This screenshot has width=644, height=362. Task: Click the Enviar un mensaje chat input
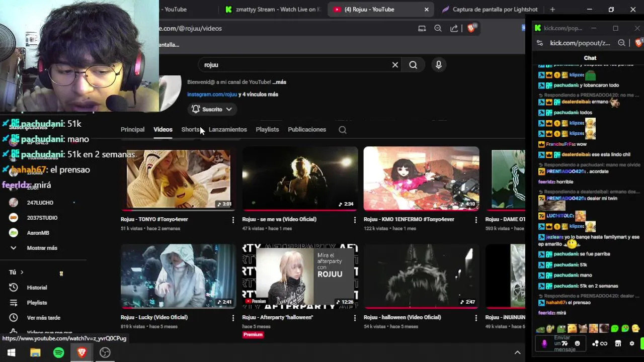pyautogui.click(x=561, y=344)
